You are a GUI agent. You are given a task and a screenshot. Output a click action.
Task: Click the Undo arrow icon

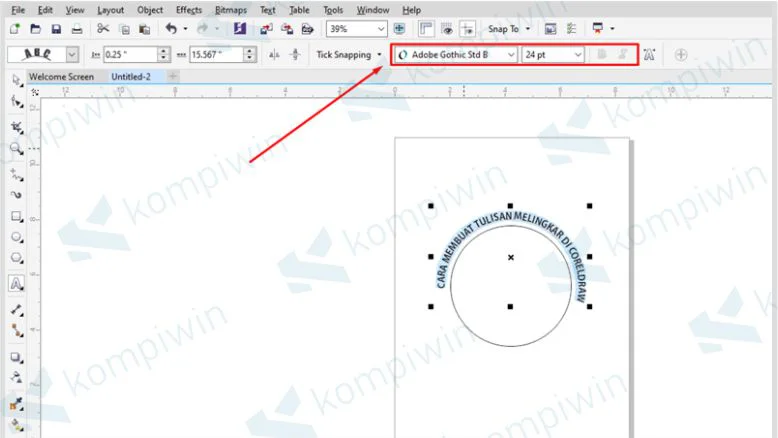[x=171, y=29]
